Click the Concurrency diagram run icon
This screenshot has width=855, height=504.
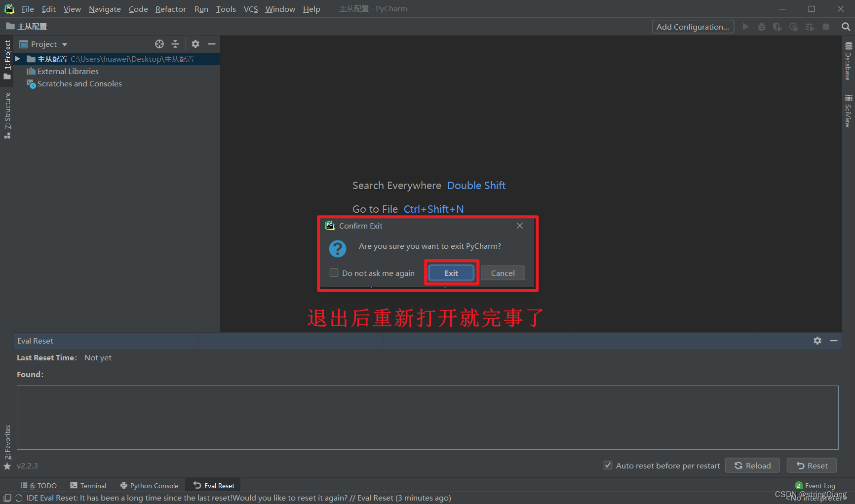pos(810,27)
